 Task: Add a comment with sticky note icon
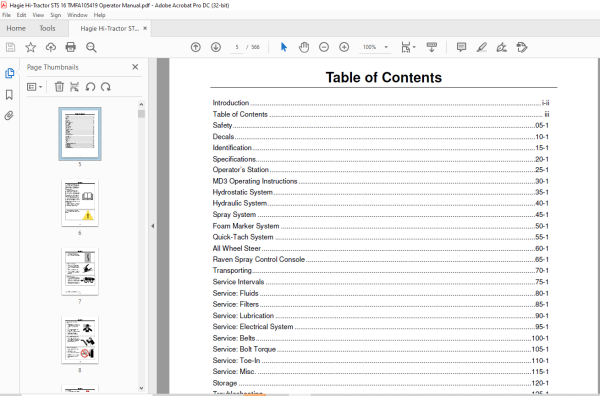tap(461, 47)
